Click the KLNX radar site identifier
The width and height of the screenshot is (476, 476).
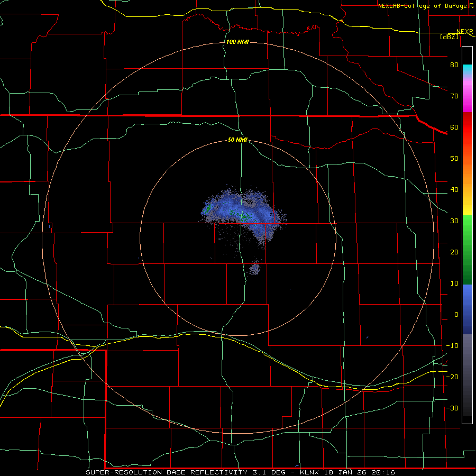[x=309, y=472]
